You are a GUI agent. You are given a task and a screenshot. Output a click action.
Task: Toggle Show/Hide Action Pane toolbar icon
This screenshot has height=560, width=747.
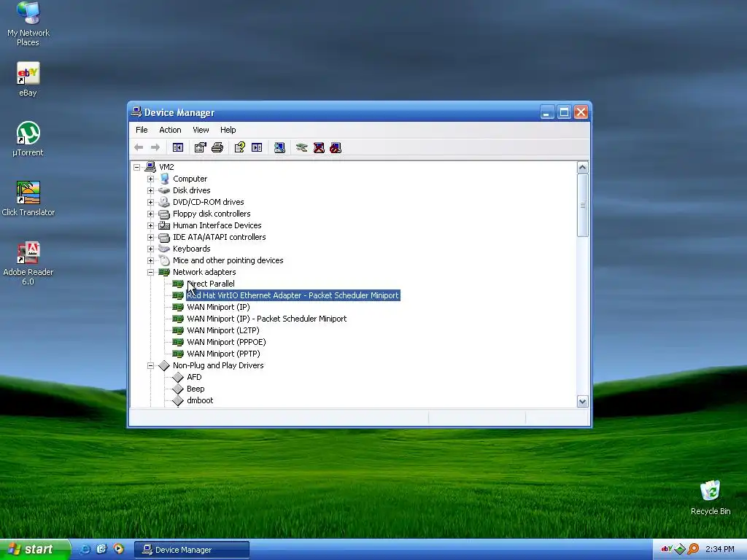(257, 147)
